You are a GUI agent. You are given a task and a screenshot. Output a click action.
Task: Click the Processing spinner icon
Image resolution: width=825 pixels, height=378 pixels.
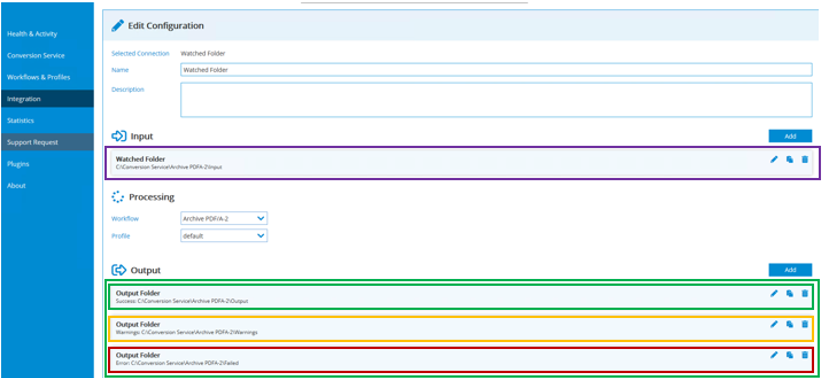click(118, 197)
